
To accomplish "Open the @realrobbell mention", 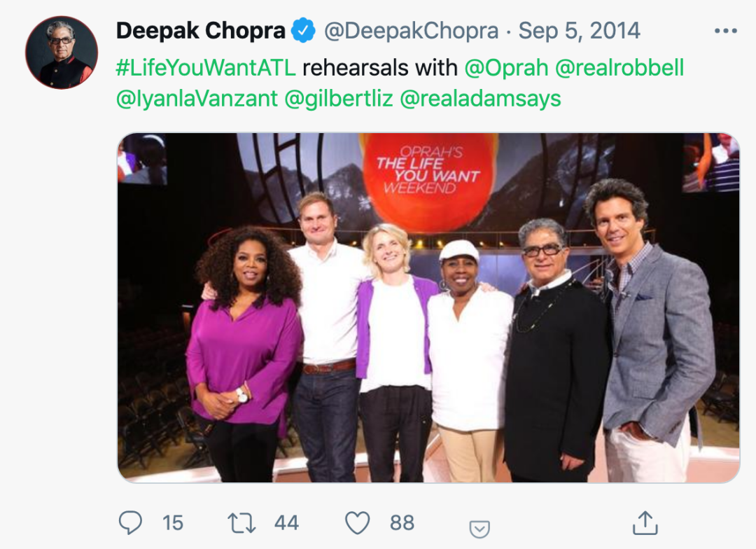I will [x=619, y=67].
